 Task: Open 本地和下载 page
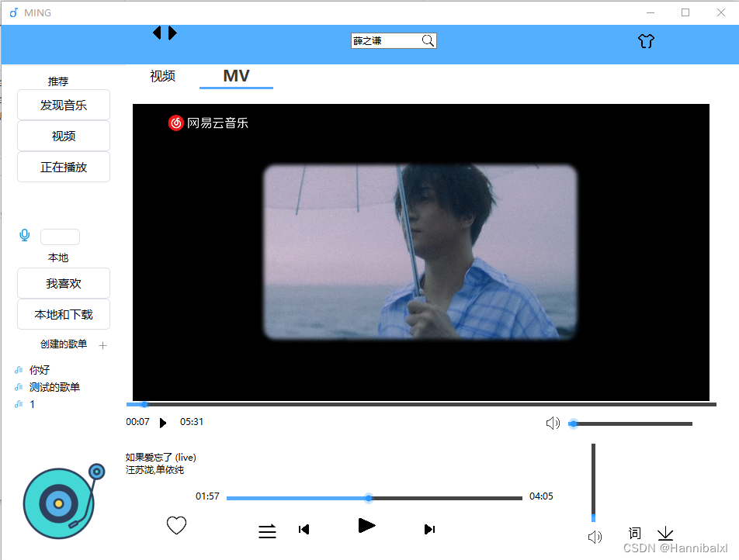click(x=64, y=315)
